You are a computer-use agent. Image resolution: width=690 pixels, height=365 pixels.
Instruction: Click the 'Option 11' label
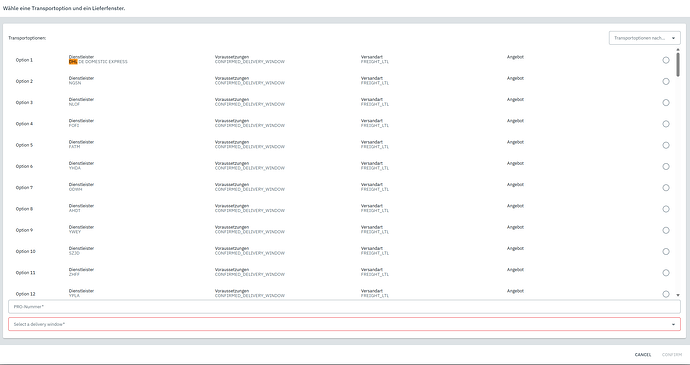point(26,273)
